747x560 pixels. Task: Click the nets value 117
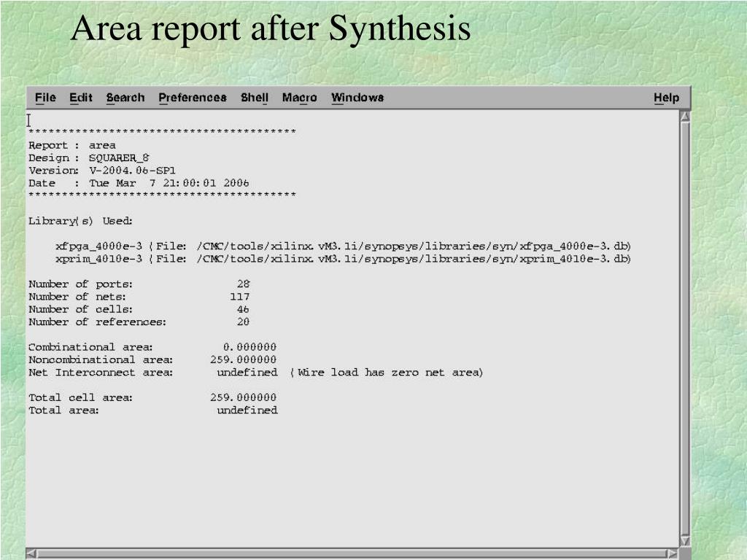point(239,297)
